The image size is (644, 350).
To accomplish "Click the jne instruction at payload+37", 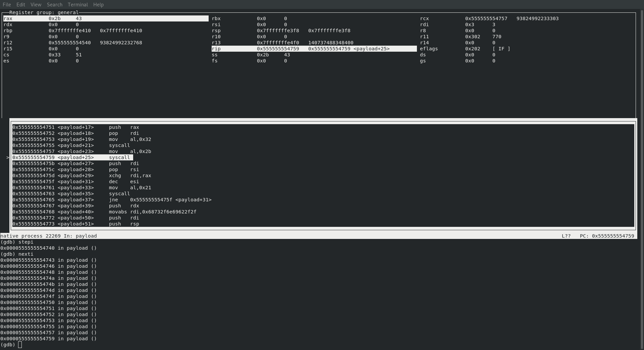I will pos(114,200).
